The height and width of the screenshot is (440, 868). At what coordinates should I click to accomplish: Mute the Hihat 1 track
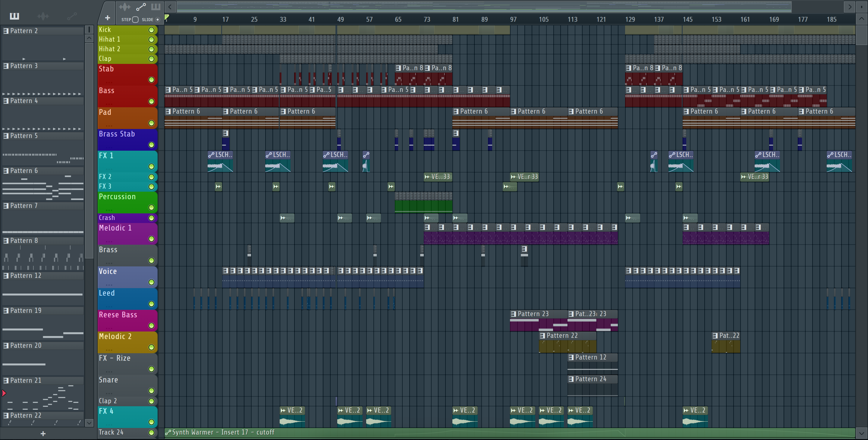(152, 40)
